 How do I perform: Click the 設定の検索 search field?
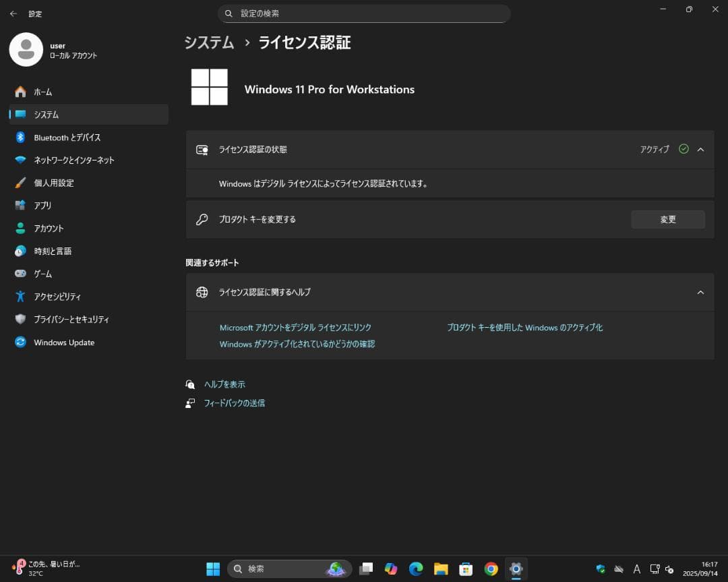[x=364, y=13]
